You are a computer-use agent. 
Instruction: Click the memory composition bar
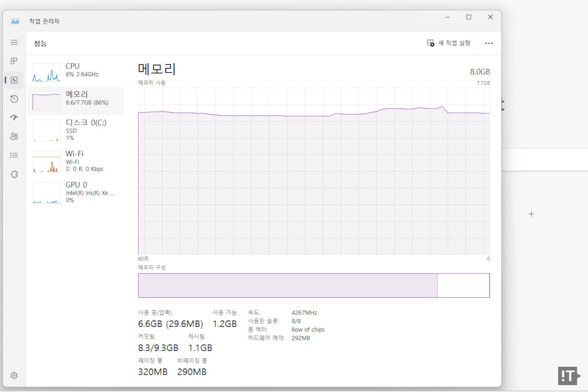tap(314, 285)
